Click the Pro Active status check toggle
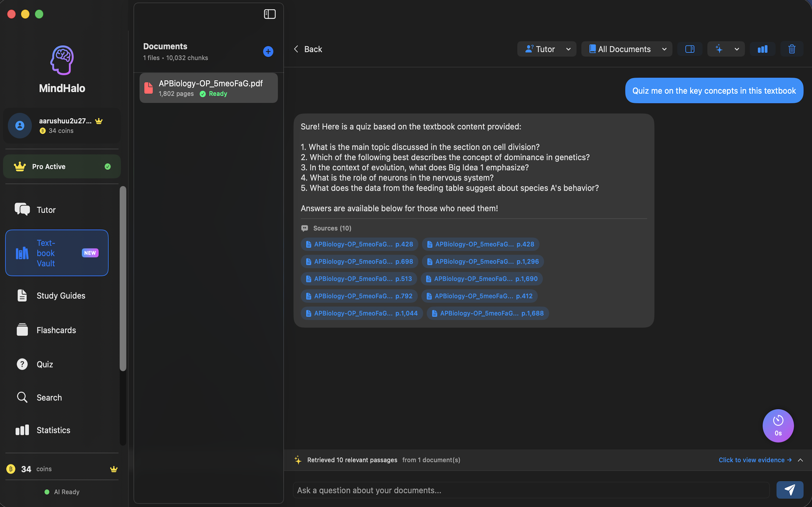 (x=108, y=166)
